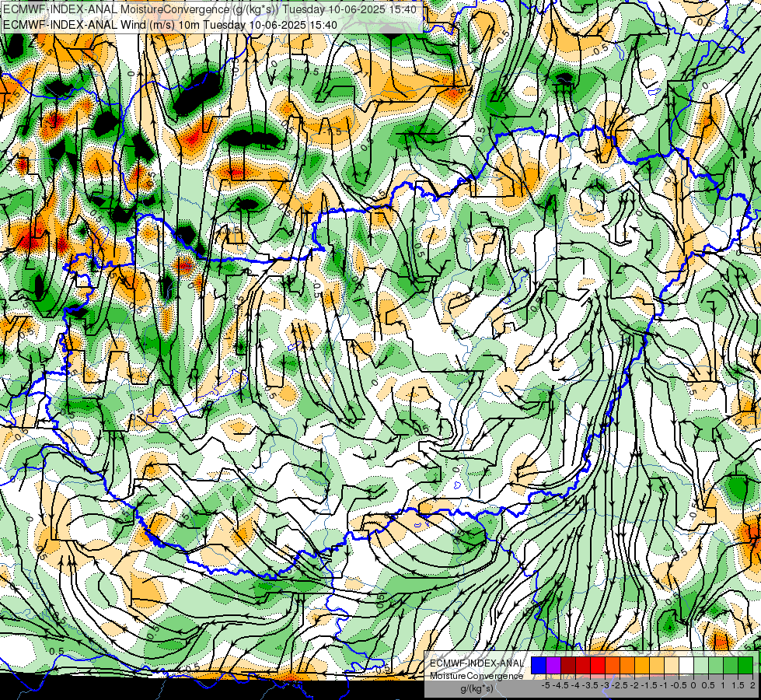Click the -2 legend scale value

point(634,685)
